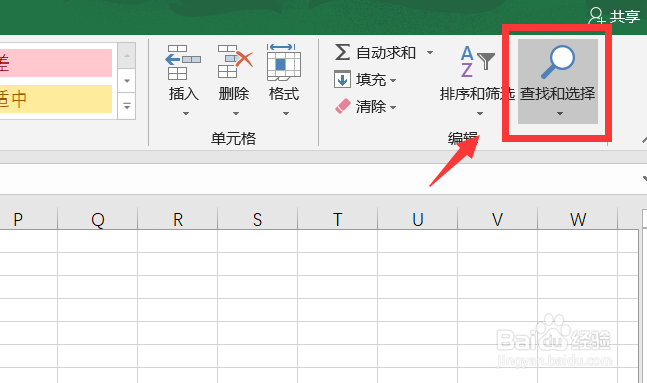647x383 pixels.
Task: Open the Insert dropdown arrow
Action: (186, 113)
